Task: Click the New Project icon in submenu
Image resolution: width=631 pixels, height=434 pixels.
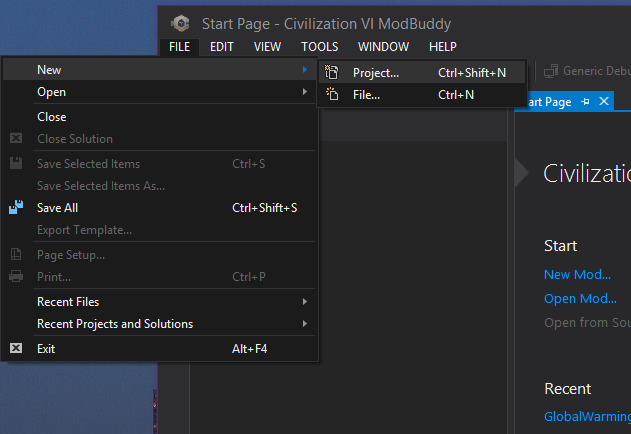Action: tap(333, 73)
